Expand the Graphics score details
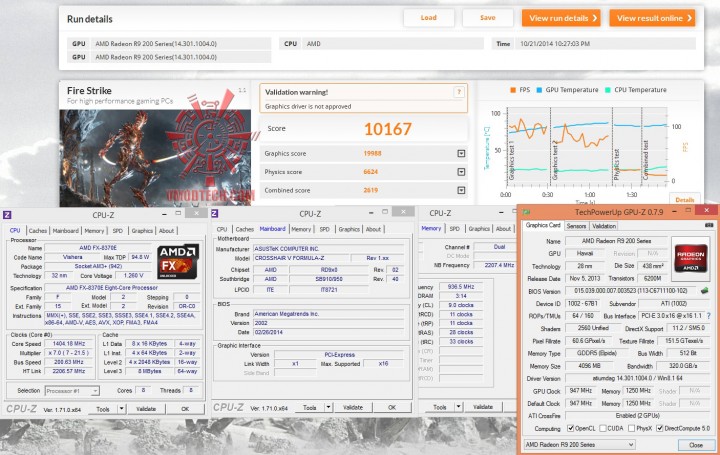720x455 pixels. (x=461, y=153)
